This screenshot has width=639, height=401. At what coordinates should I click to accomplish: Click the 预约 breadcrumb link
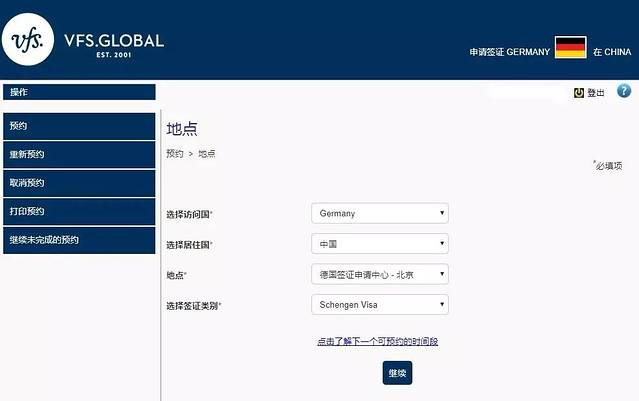[x=175, y=154]
